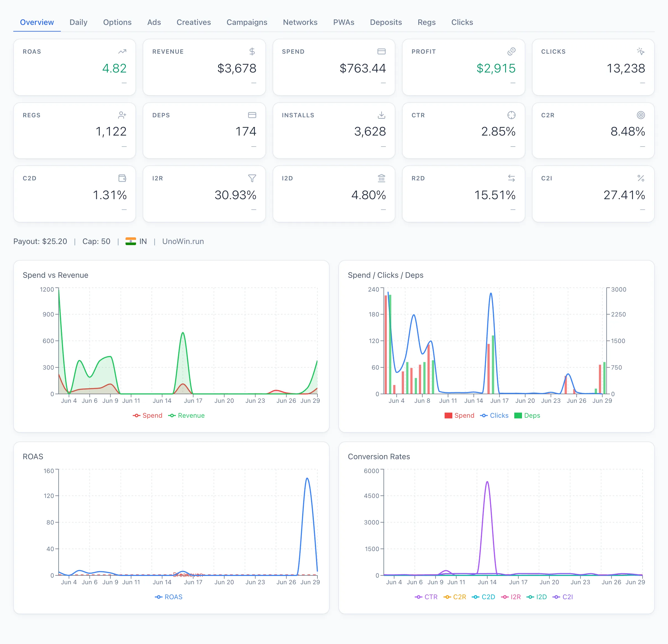The image size is (668, 644).
Task: Toggle CTR line in Conversion Rates legend
Action: [426, 597]
